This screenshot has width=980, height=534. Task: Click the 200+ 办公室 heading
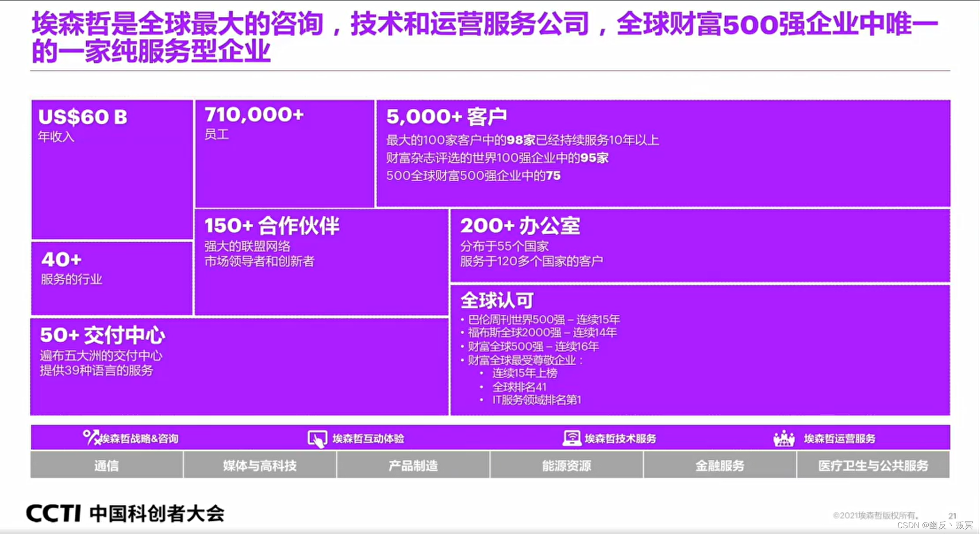tap(520, 225)
